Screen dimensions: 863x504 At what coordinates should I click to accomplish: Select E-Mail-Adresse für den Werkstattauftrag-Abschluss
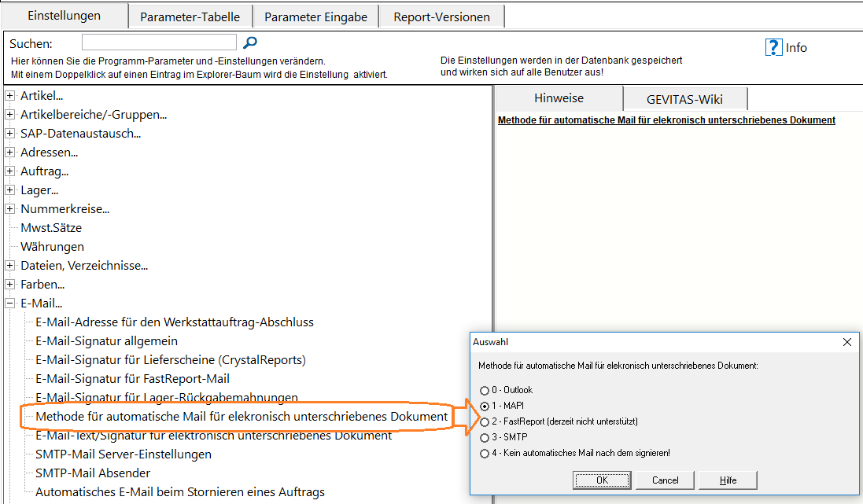(x=175, y=322)
